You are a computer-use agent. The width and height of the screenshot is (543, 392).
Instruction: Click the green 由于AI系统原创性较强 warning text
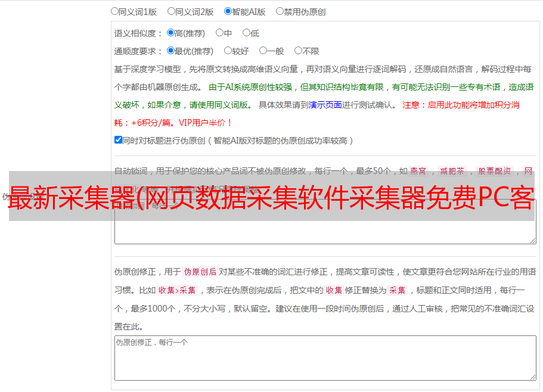(x=250, y=87)
